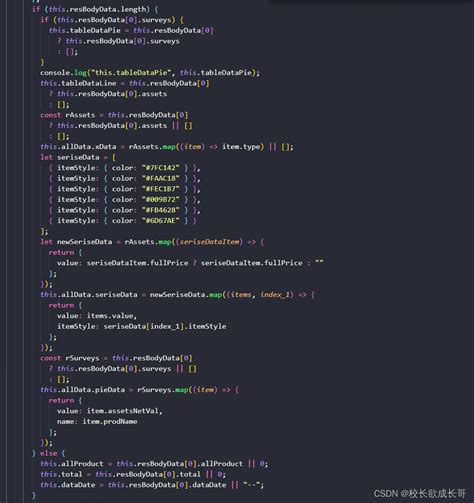This screenshot has height=503, width=474.
Task: Click the this.dataDate assignment line
Action: point(152,485)
